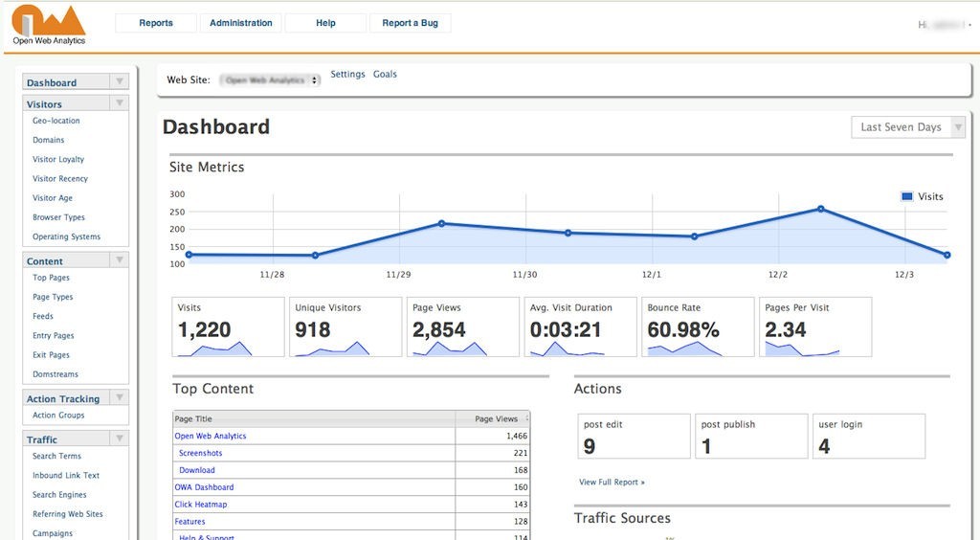Open the Administration menu

coord(240,23)
